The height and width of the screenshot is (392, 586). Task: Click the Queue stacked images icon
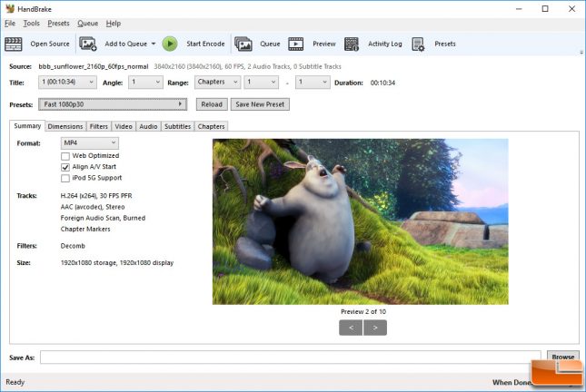click(243, 44)
